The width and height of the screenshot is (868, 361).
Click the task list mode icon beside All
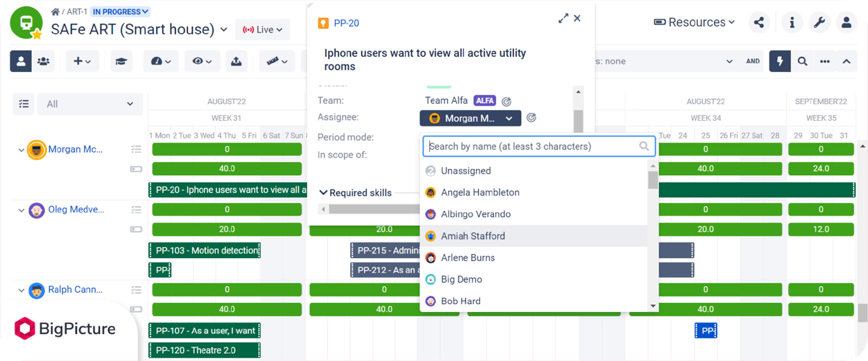pos(24,104)
